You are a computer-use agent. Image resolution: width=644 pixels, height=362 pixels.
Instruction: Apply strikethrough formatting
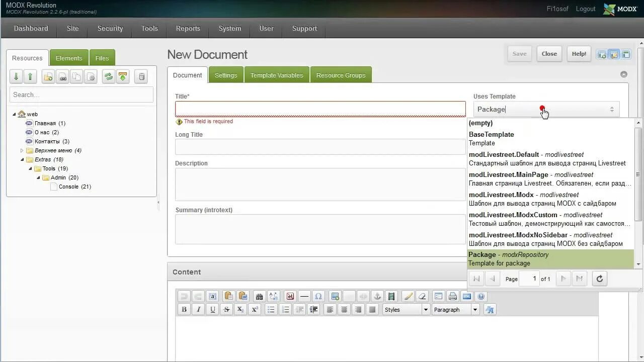point(226,310)
